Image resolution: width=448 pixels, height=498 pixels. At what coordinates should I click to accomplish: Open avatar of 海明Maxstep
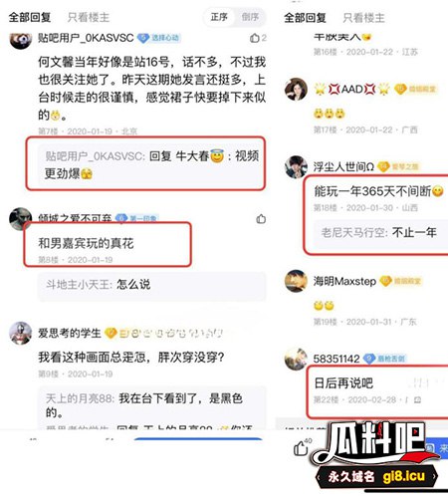coord(296,281)
